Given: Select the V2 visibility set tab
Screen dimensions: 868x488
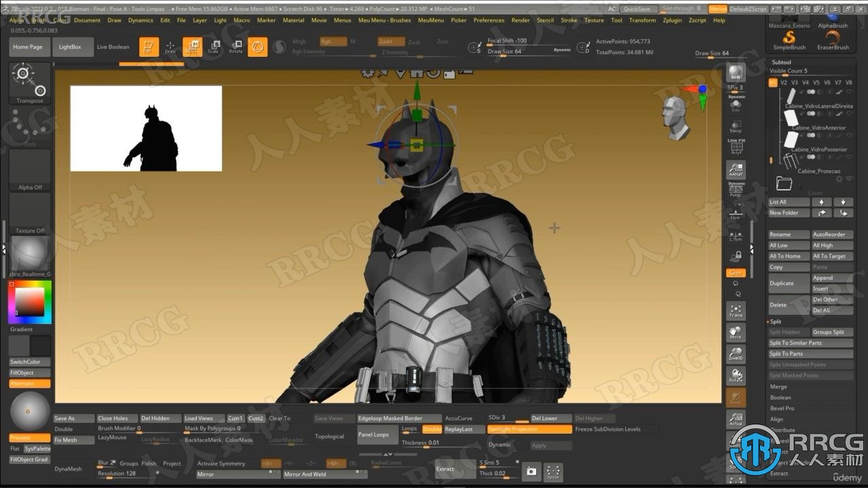Looking at the screenshot, I should coord(784,83).
